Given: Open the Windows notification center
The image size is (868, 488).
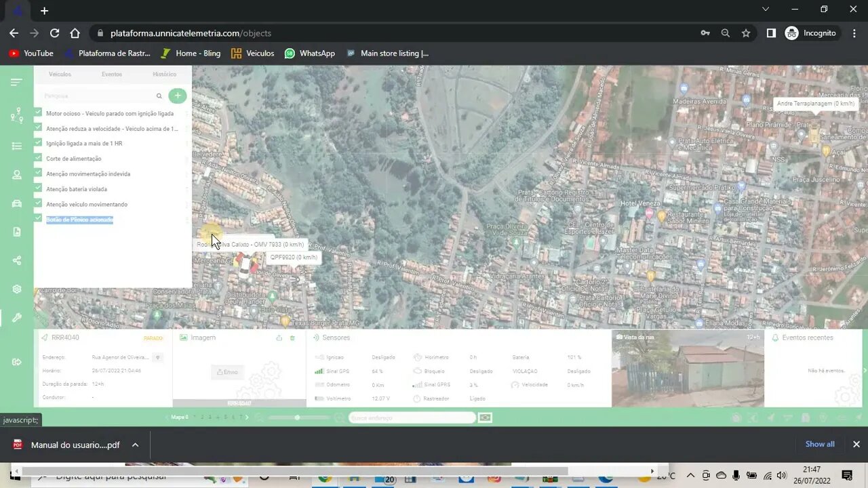Looking at the screenshot, I should point(847,475).
